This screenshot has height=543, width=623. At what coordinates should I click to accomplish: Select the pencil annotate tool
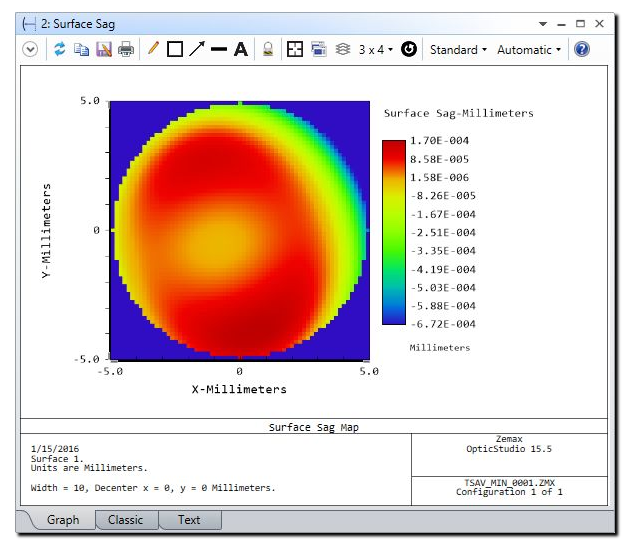tap(153, 49)
